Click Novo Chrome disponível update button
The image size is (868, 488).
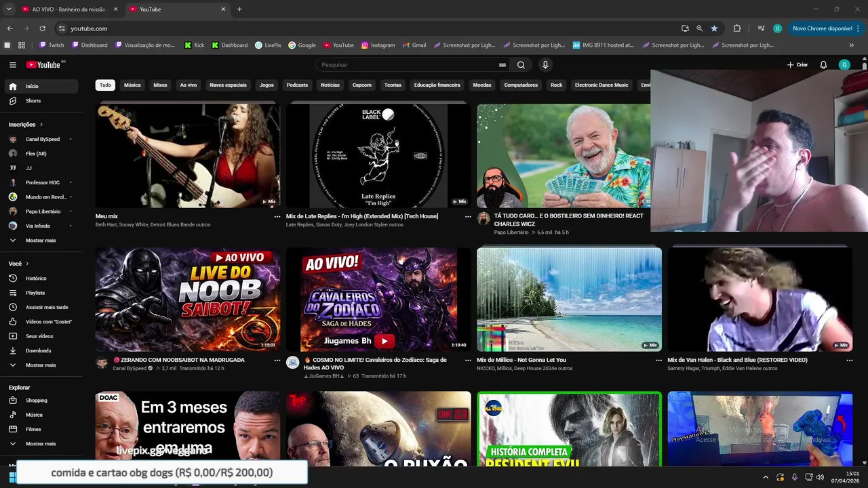click(x=827, y=28)
